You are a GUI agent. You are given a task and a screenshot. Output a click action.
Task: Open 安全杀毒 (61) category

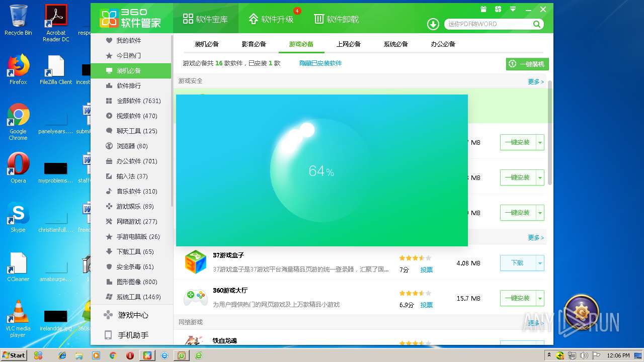click(131, 266)
